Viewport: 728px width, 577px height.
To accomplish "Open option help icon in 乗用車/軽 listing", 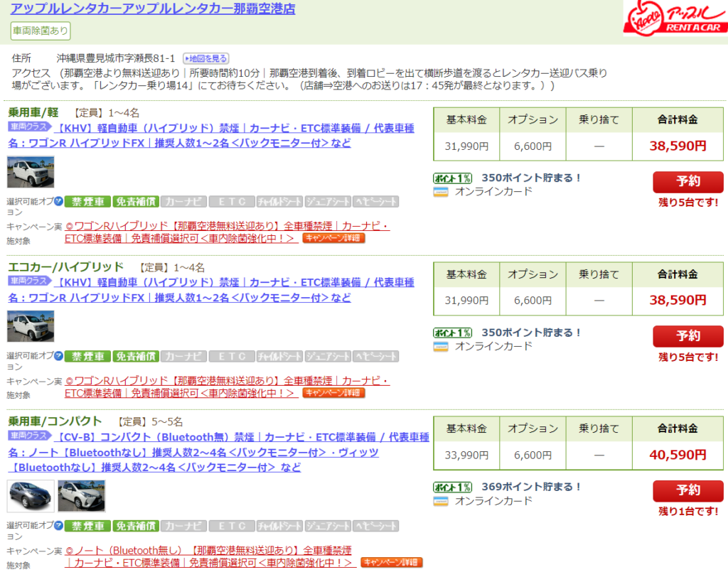I will pos(58,202).
